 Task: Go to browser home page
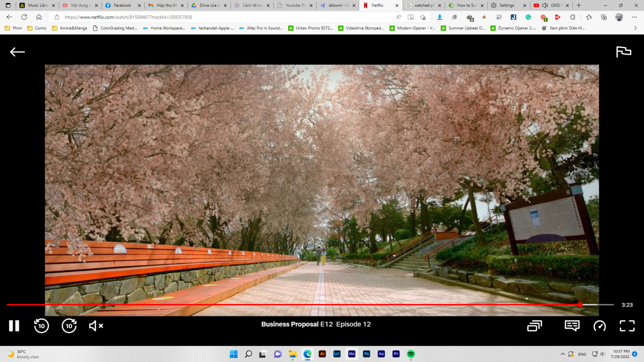coord(39,17)
